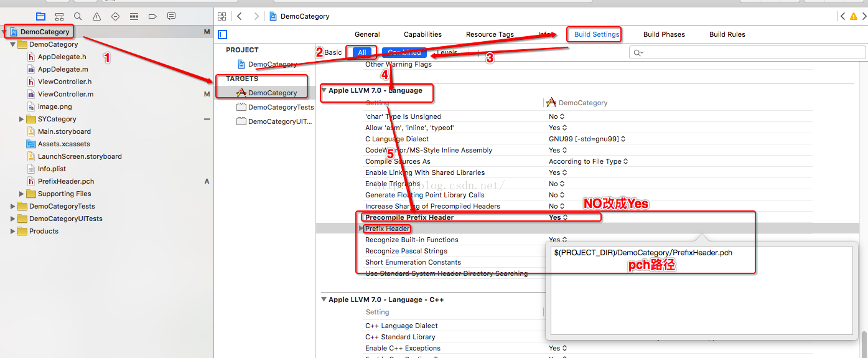Change Allow 'asm', 'inline', 'typeof' value
868x358 pixels.
point(558,128)
